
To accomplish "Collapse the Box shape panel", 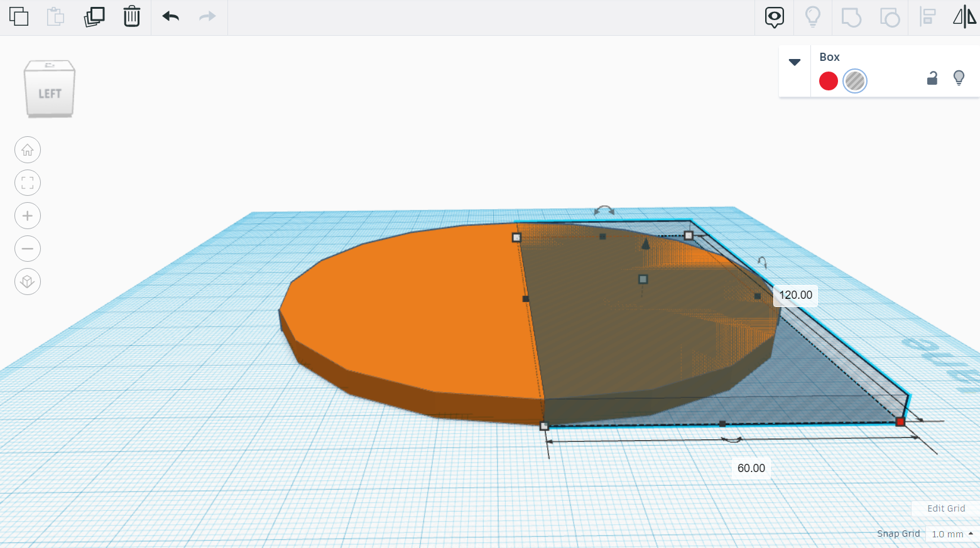I will 795,62.
